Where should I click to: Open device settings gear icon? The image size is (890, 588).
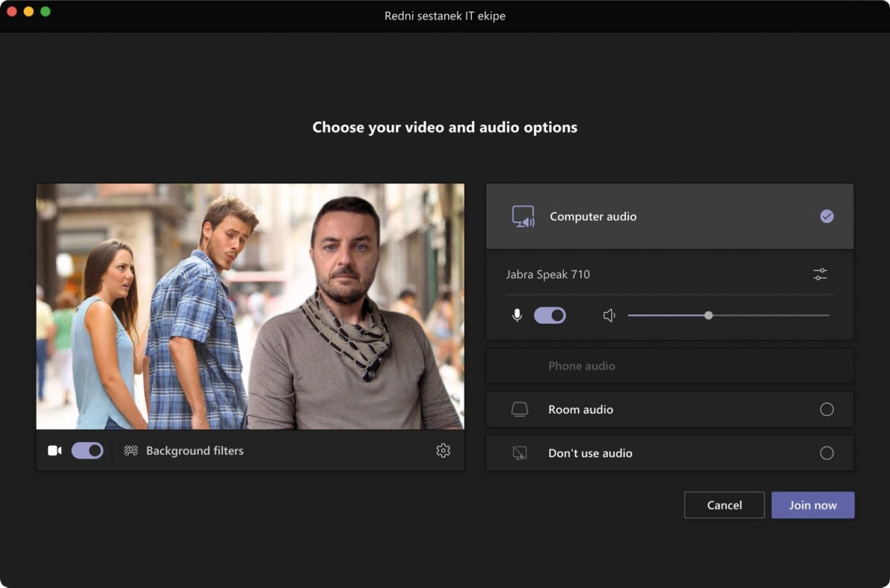point(443,450)
